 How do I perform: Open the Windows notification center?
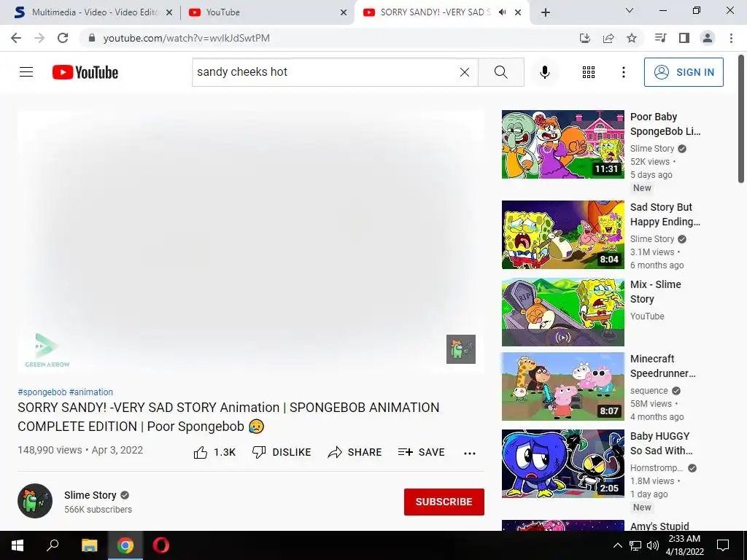(723, 545)
